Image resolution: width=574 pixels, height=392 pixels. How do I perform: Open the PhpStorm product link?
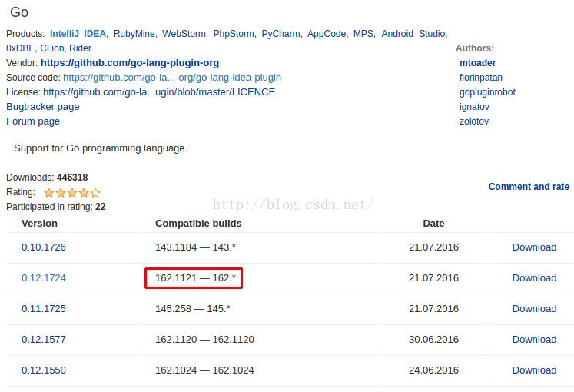(x=234, y=34)
